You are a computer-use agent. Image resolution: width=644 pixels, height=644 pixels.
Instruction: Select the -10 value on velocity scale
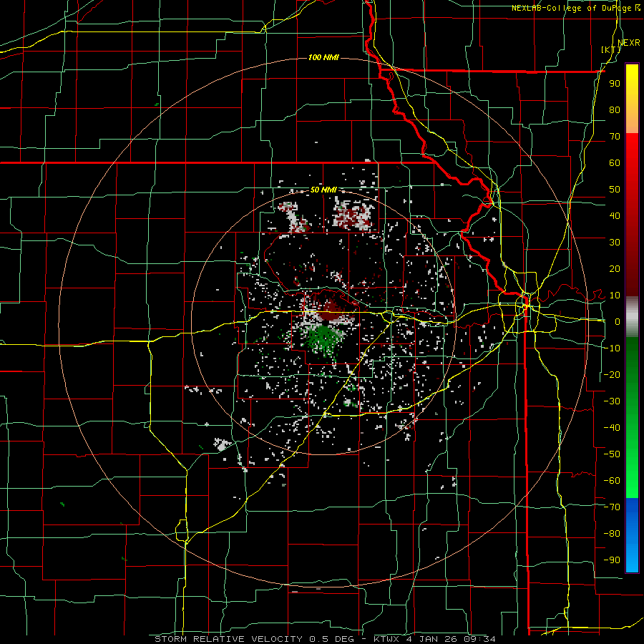pos(612,348)
